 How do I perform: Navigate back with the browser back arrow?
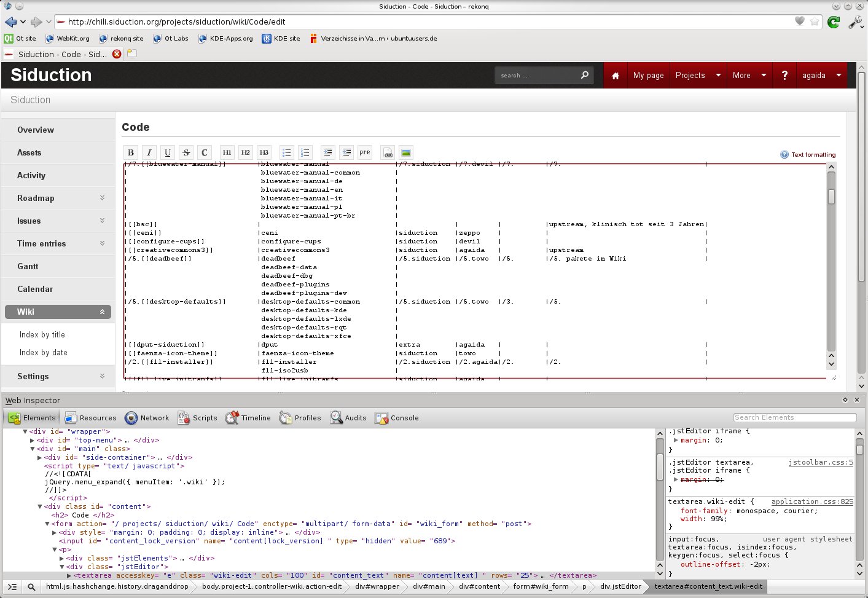click(10, 22)
